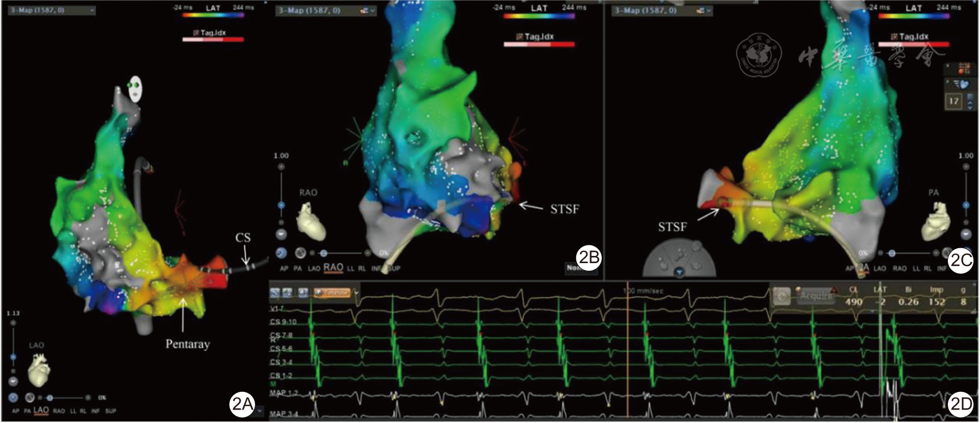Click the RAO heart orientation model icon
This screenshot has height=423, width=980.
tap(310, 220)
